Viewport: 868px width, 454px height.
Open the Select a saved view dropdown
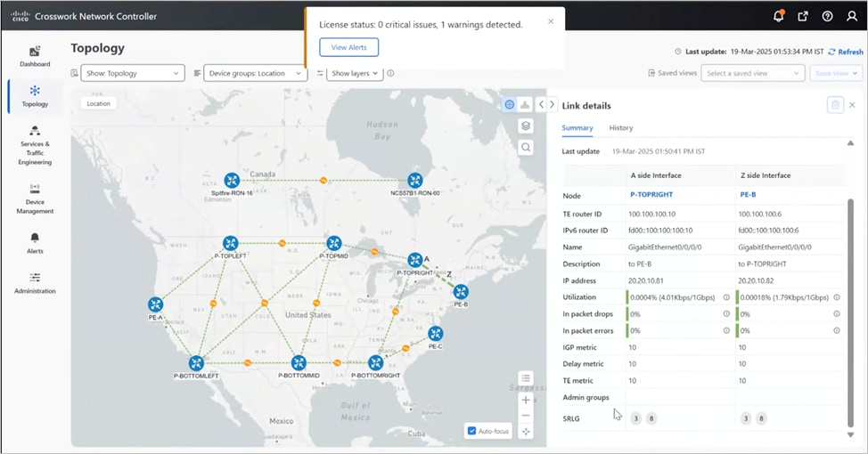tap(753, 73)
